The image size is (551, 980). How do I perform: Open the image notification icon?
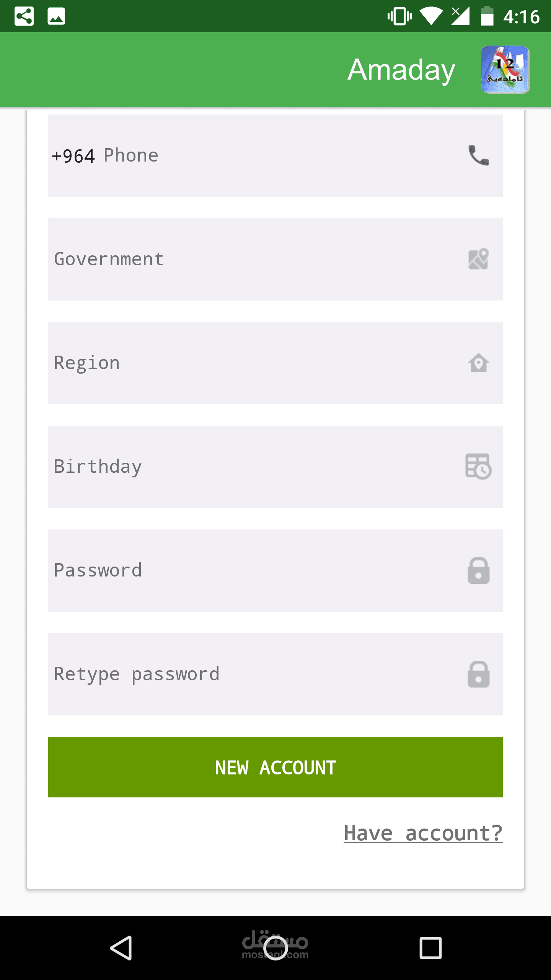click(x=56, y=16)
